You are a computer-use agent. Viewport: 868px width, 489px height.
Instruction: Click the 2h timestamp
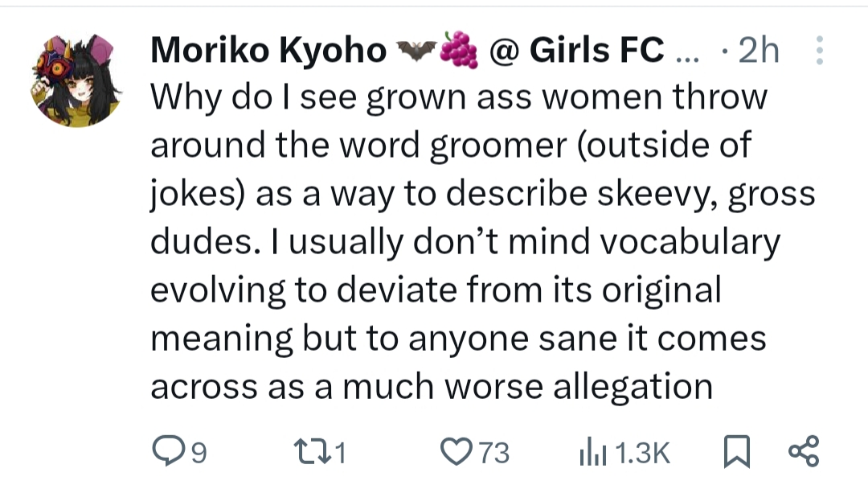759,51
